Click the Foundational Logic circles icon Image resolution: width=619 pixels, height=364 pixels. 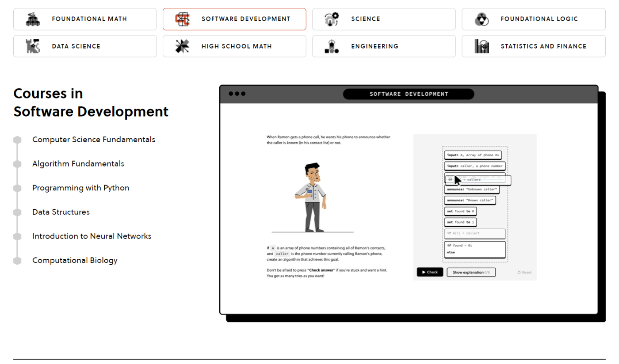(x=481, y=19)
